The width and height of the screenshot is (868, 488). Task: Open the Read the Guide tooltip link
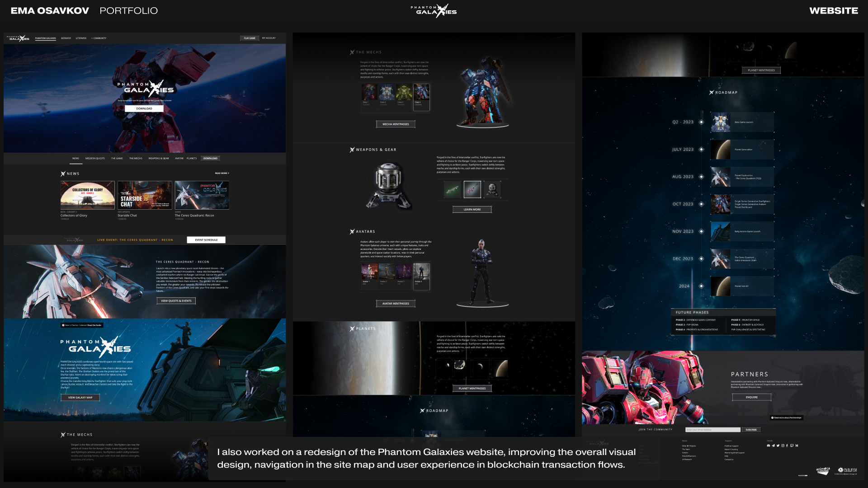(82, 325)
